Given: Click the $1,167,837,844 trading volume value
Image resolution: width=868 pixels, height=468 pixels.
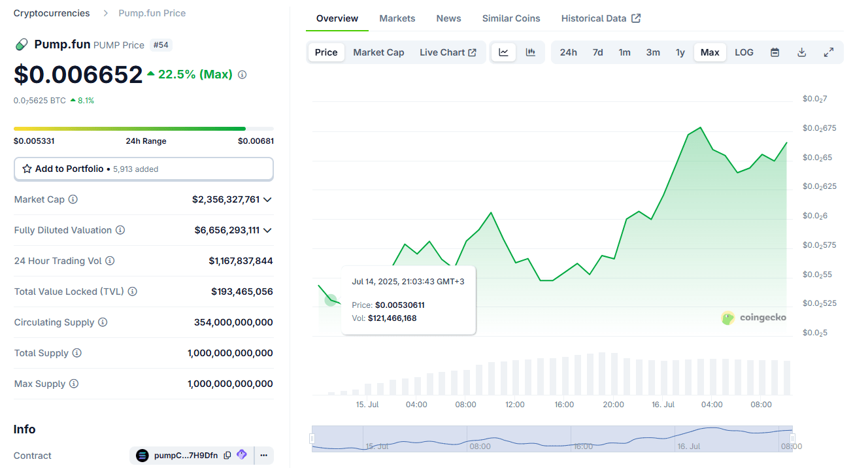Looking at the screenshot, I should click(x=241, y=261).
